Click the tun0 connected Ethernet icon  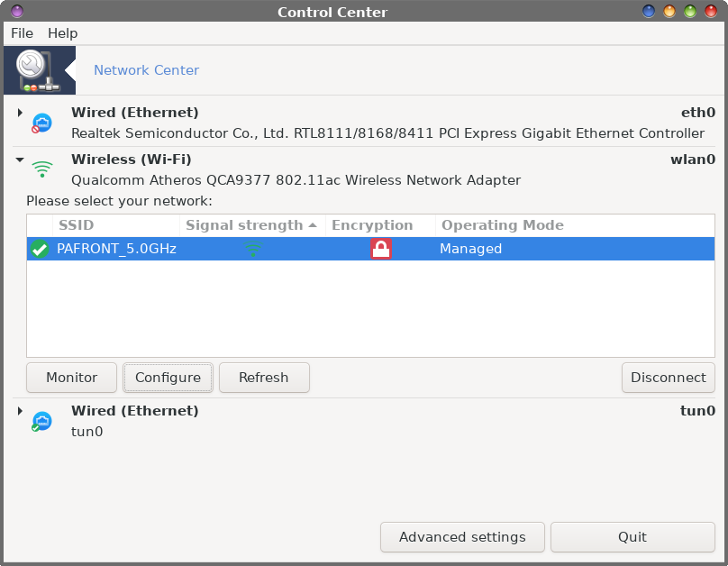point(41,421)
